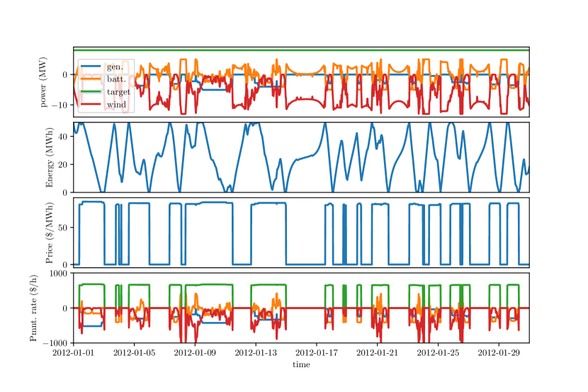
Task: Click the 50 tick on Price axis
Action: [x=63, y=228]
